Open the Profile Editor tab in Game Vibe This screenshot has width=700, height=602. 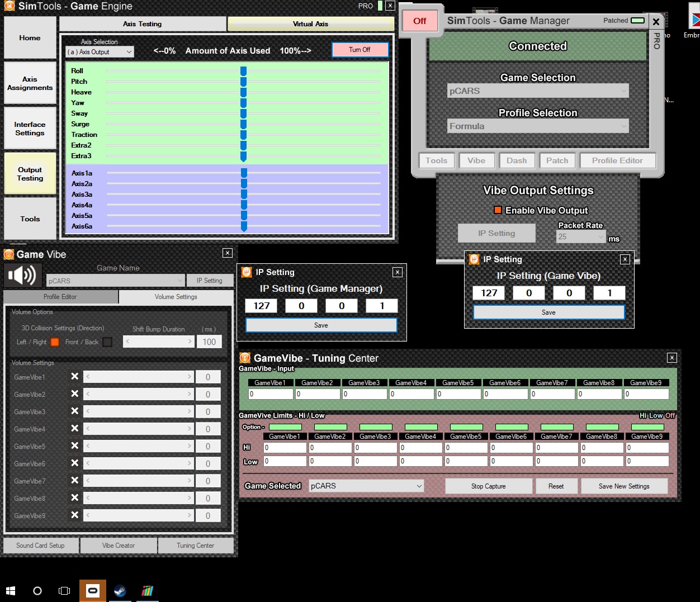(60, 297)
